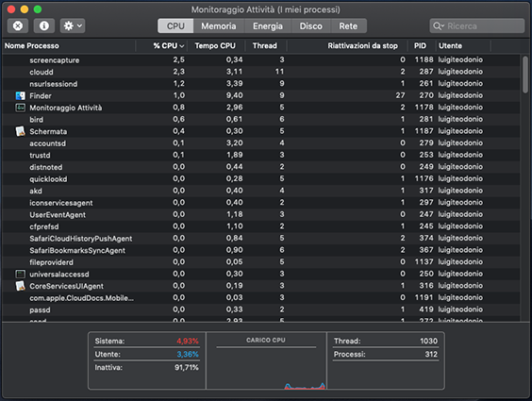The image size is (532, 401).
Task: Sort by Utente column header
Action: [463, 46]
